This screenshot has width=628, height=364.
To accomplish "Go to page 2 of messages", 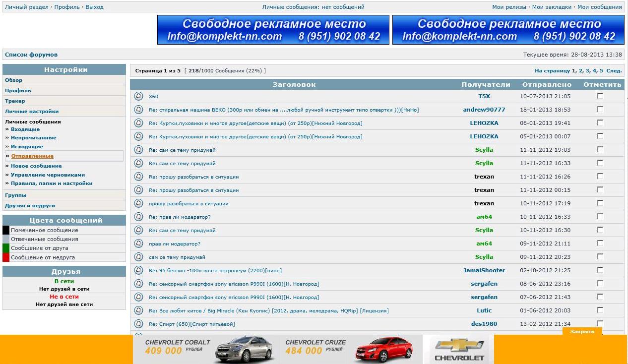I will (x=581, y=71).
